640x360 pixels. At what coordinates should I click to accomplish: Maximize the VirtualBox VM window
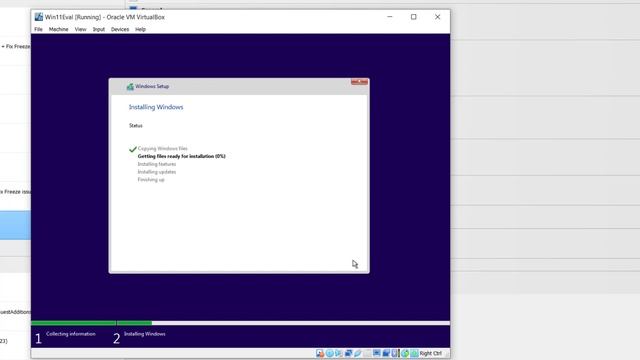413,17
